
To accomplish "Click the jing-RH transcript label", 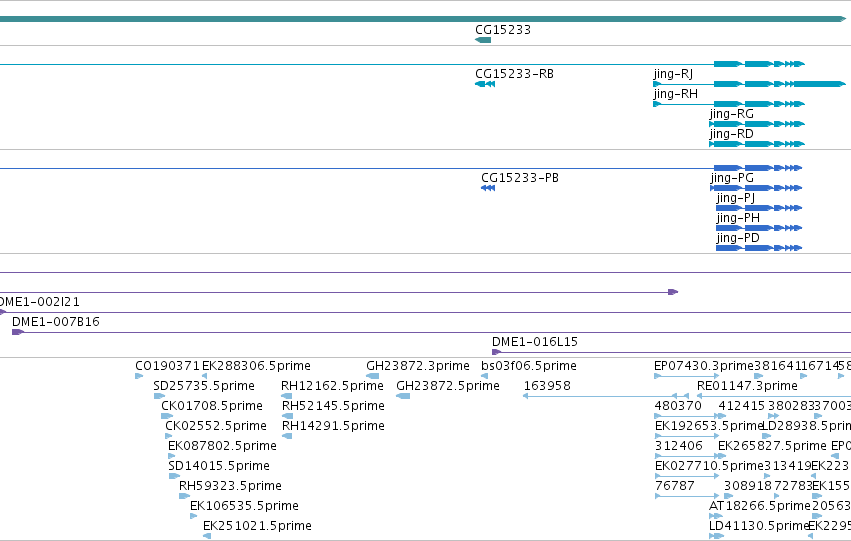I will [675, 94].
